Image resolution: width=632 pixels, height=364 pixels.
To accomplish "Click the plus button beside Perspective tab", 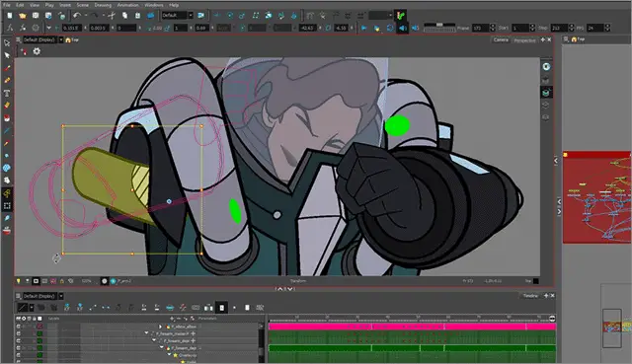I will pyautogui.click(x=542, y=39).
